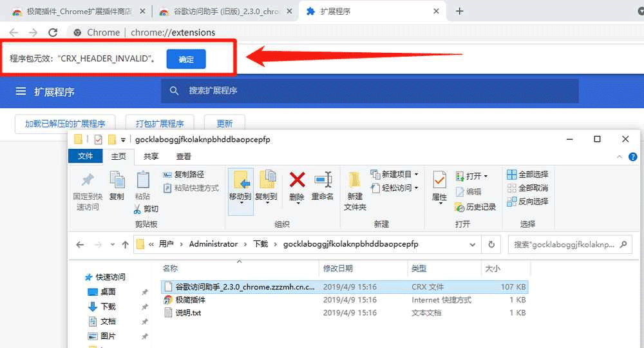Viewport: 644px width, 348px height.
Task: Open the 主页 ribbon tab
Action: click(x=118, y=156)
